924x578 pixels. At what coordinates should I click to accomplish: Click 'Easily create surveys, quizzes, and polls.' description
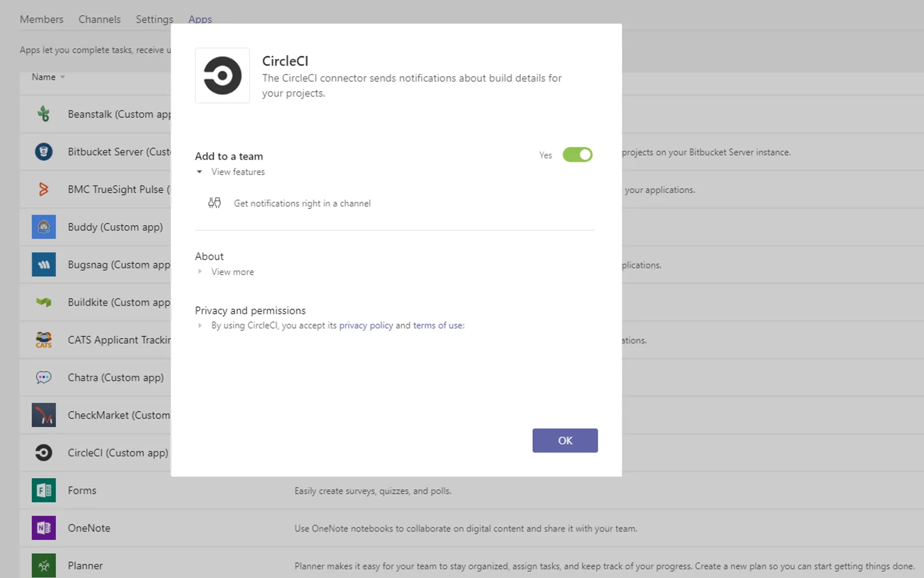point(373,491)
